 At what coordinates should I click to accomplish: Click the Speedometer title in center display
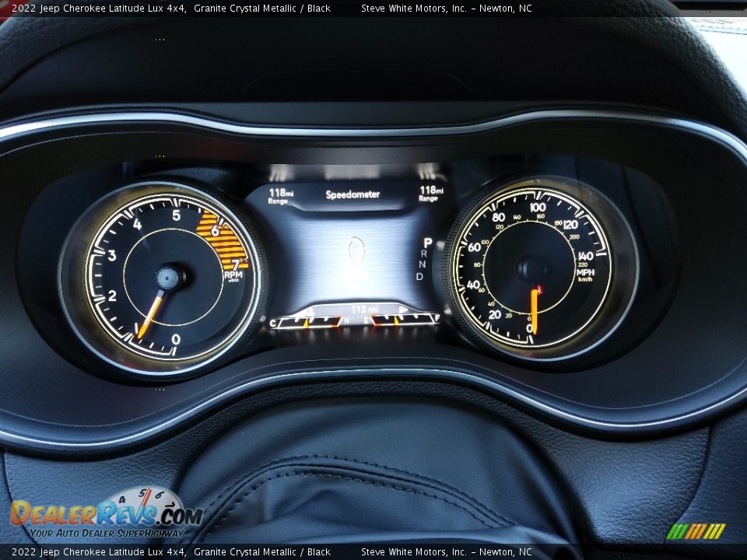point(352,194)
